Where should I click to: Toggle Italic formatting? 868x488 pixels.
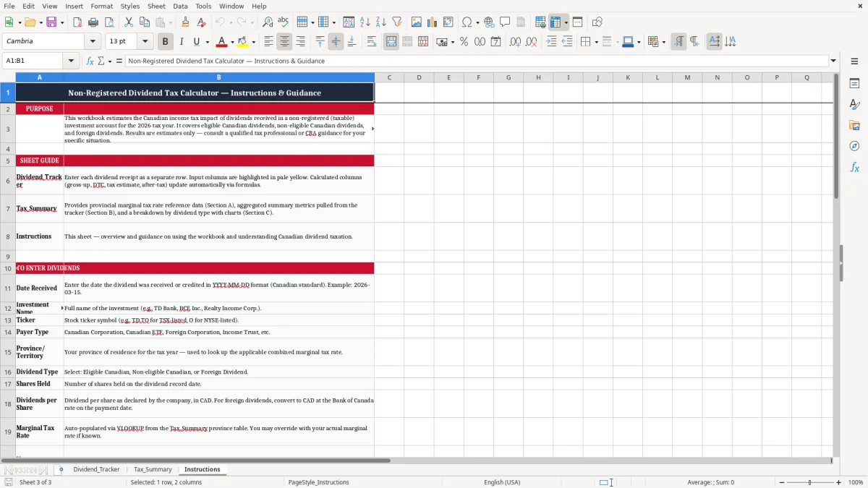pos(182,42)
